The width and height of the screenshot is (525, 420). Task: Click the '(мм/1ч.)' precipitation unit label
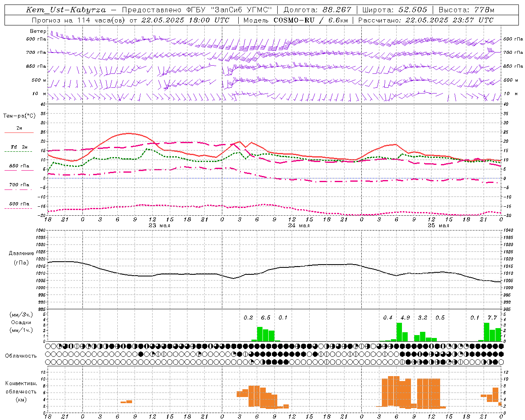[x=21, y=330]
